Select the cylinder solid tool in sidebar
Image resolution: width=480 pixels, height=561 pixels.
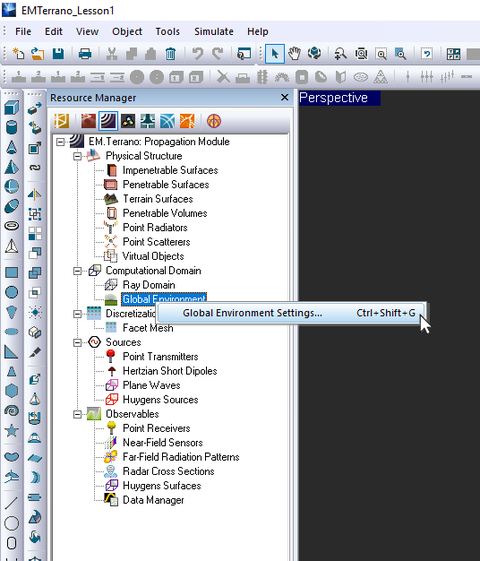tap(11, 127)
